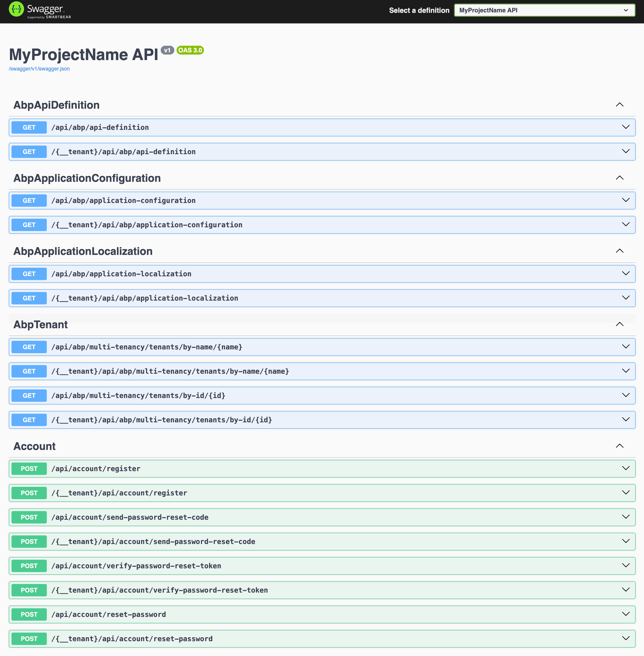Image resolution: width=644 pixels, height=656 pixels.
Task: Collapse the AbpTenant section chevron
Action: [x=619, y=324]
